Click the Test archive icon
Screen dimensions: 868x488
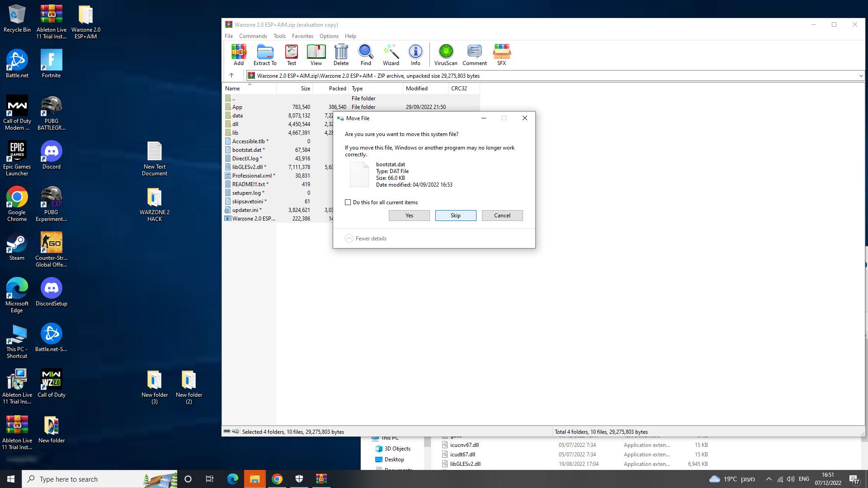292,55
